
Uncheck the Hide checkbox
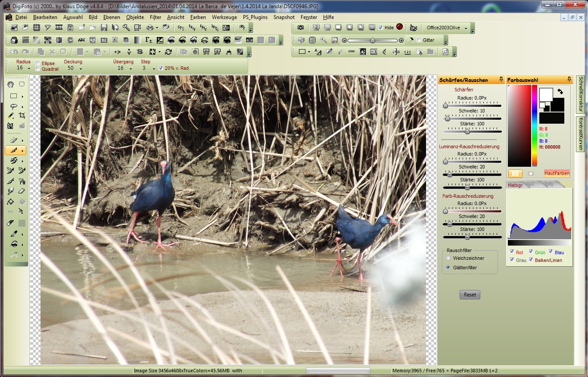pyautogui.click(x=380, y=28)
